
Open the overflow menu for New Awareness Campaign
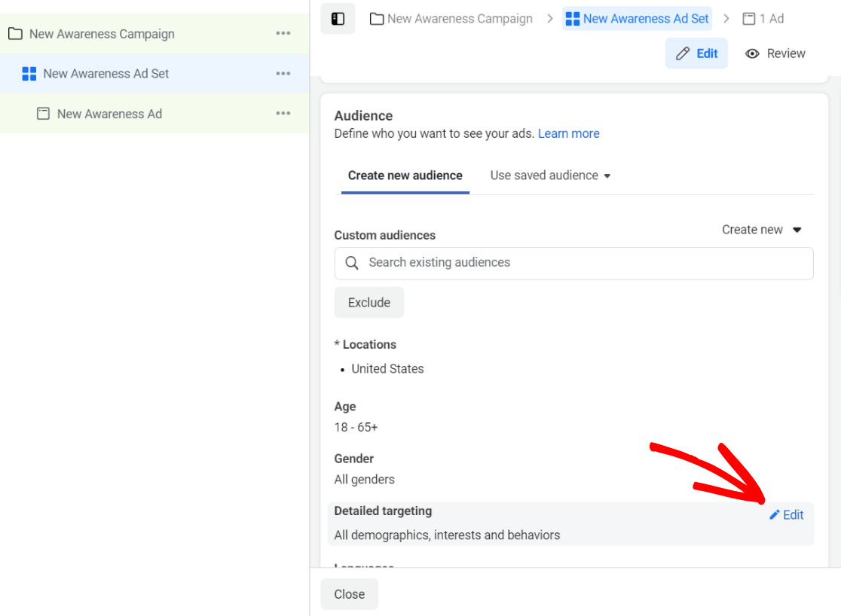283,33
